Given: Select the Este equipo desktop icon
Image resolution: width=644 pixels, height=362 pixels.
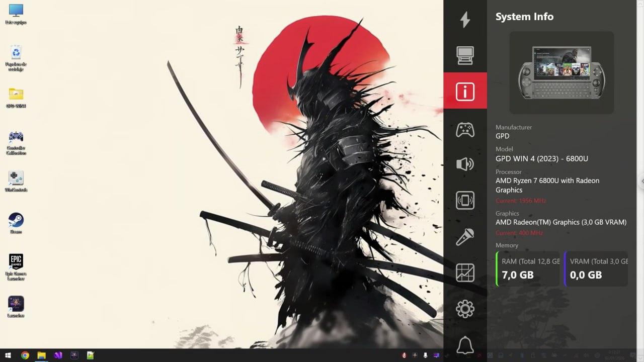Looking at the screenshot, I should coord(16,14).
